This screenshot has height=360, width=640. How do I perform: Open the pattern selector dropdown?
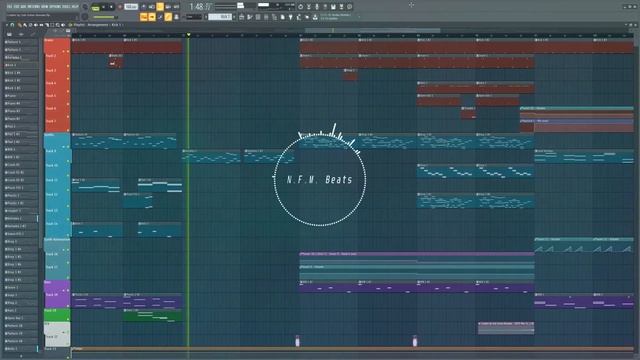pyautogui.click(x=220, y=17)
